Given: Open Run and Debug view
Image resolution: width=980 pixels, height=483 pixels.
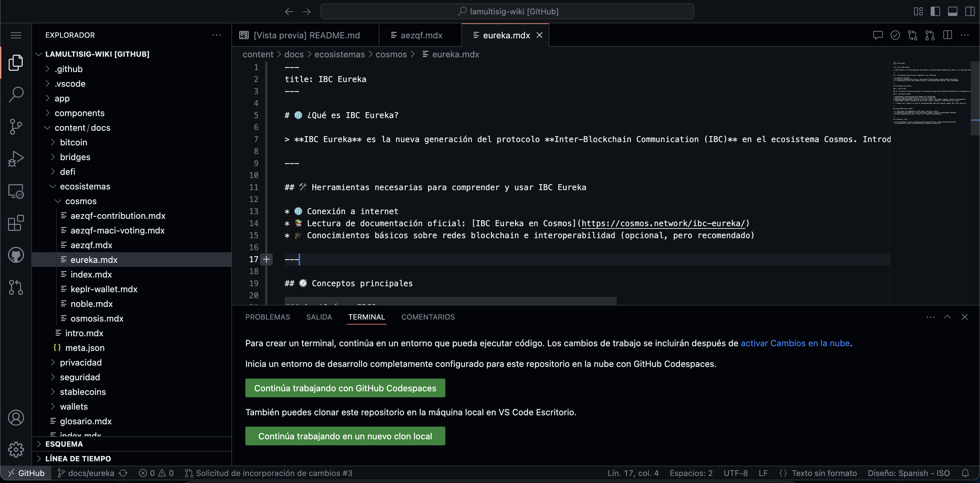Looking at the screenshot, I should (16, 159).
